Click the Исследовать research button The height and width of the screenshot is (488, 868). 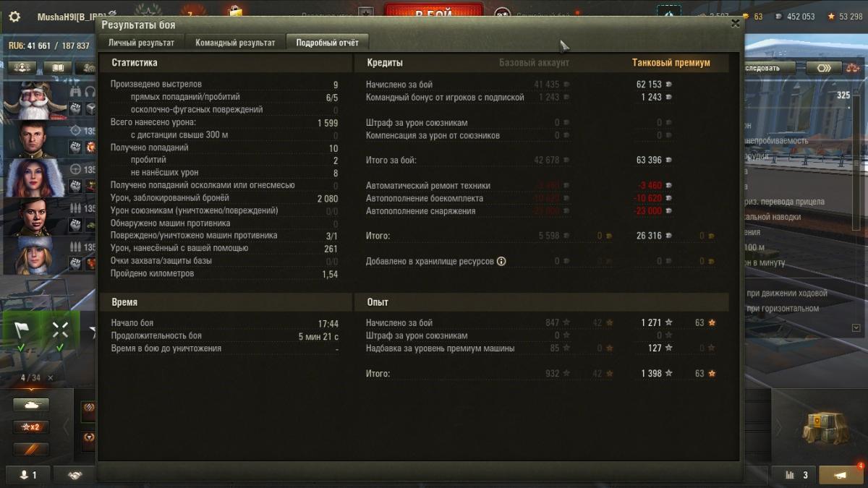click(x=768, y=68)
